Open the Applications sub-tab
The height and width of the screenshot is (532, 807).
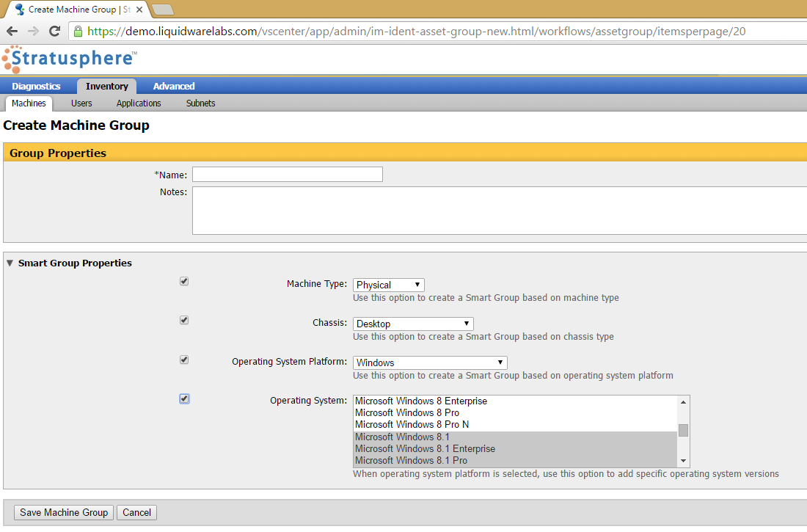point(139,103)
